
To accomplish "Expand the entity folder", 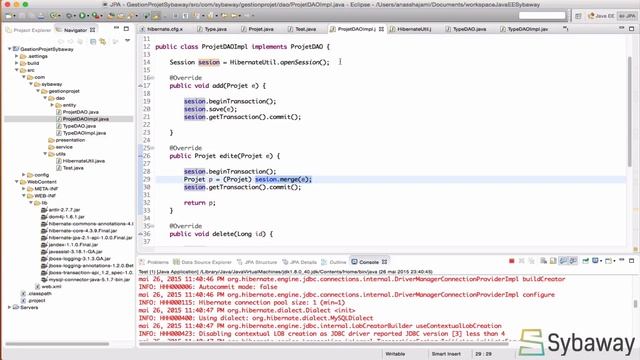I will 52,105.
